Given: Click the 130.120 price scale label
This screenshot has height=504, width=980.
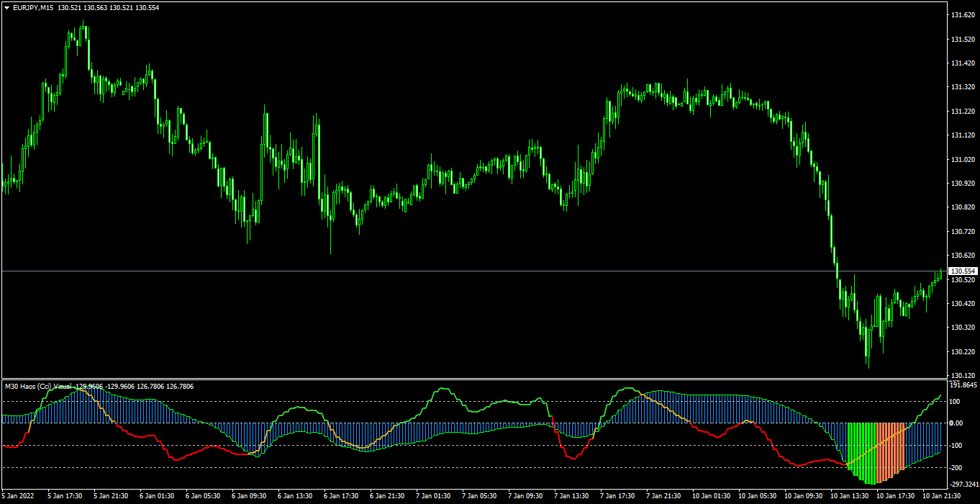Looking at the screenshot, I should pyautogui.click(x=962, y=375).
